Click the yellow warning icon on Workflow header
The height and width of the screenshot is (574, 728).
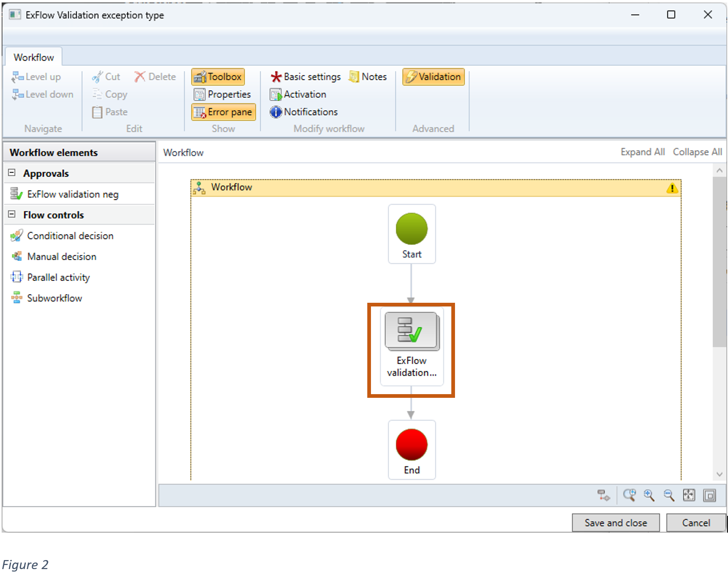tap(672, 188)
